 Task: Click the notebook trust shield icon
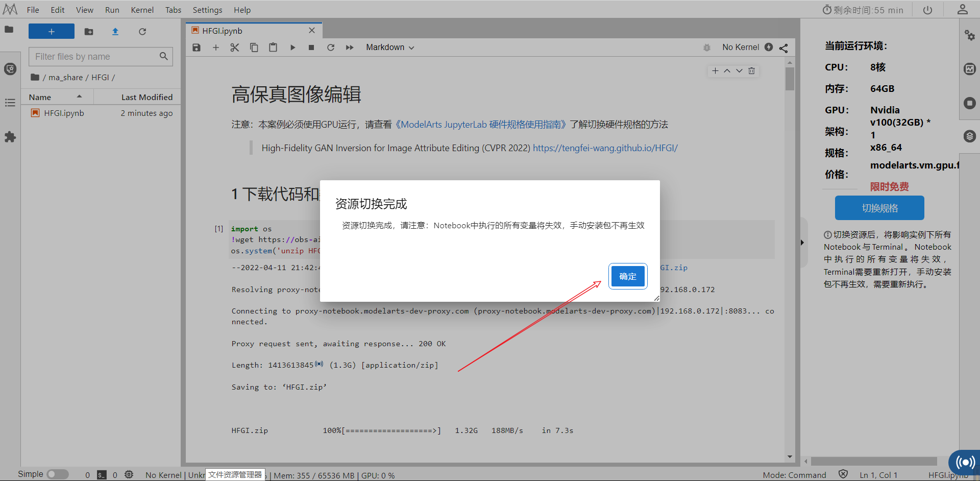coord(843,474)
